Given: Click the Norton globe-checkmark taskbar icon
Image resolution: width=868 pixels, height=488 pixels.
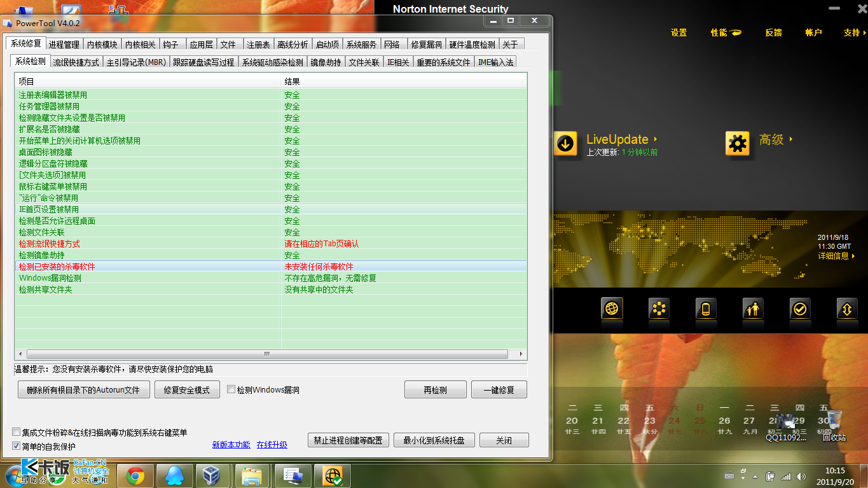Looking at the screenshot, I should pyautogui.click(x=333, y=475).
